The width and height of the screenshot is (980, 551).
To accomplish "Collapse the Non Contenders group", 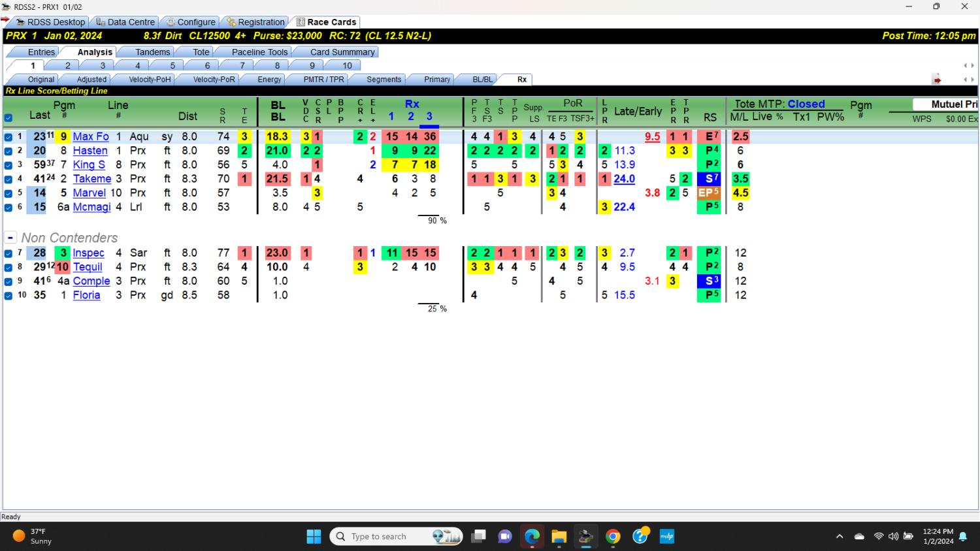I will [10, 238].
